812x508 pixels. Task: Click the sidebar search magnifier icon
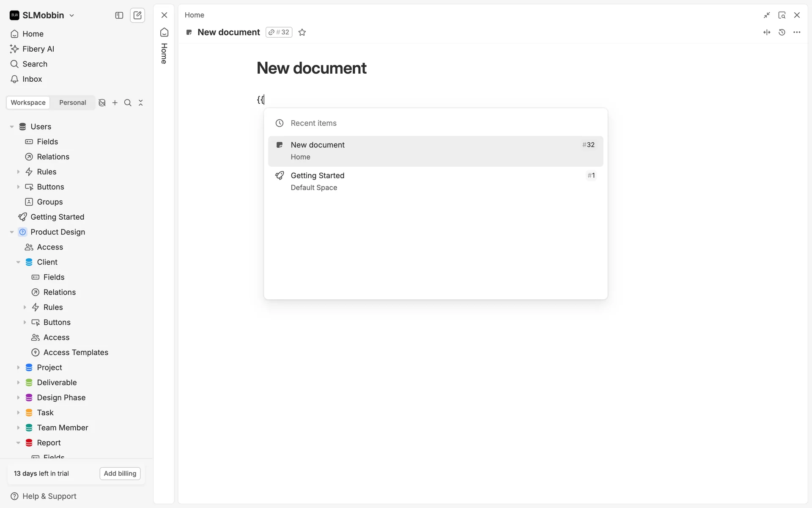click(x=128, y=103)
